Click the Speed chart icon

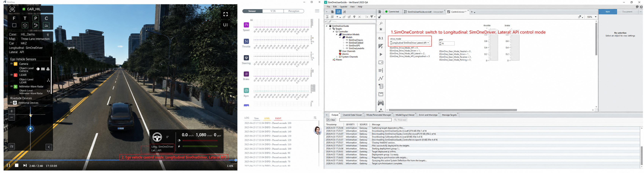pos(246,25)
